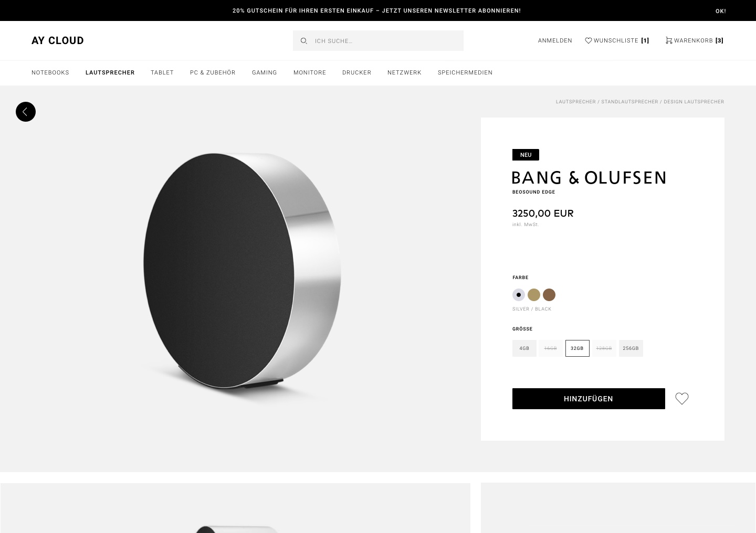Click the shopping cart icon
The height and width of the screenshot is (533, 756).
tap(668, 40)
